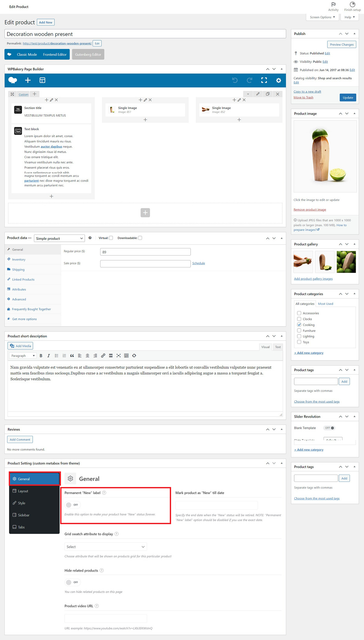This screenshot has width=364, height=640.
Task: Toggle the Permanent New label switch
Action: (73, 505)
